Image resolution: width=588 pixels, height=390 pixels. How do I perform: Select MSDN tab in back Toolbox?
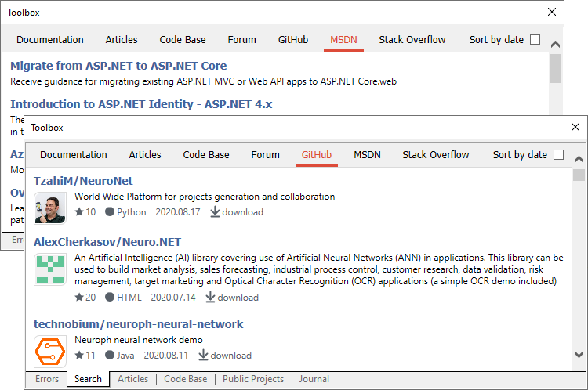point(343,40)
